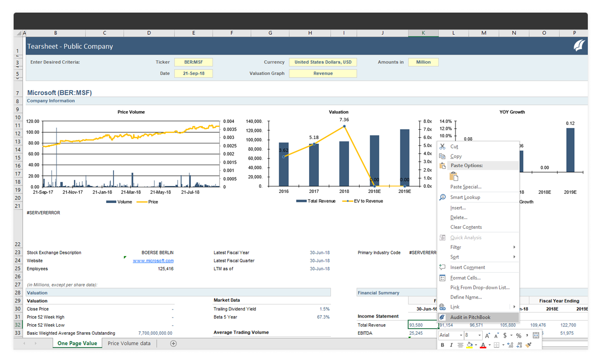
Task: Click the Select All corner triangle
Action: [18, 33]
